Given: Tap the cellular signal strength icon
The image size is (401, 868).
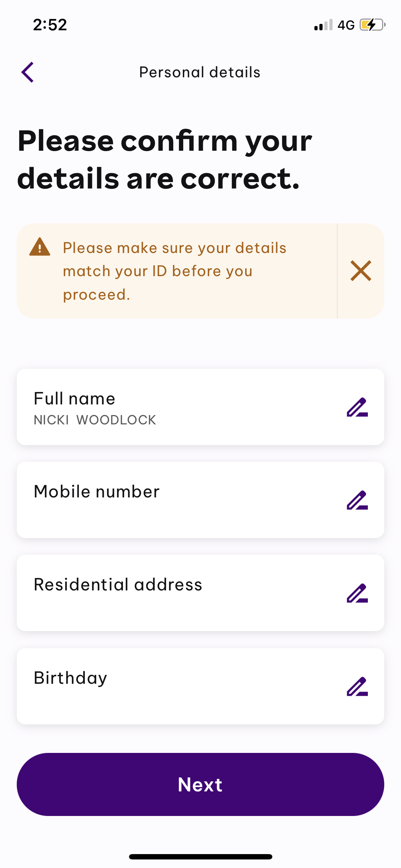Looking at the screenshot, I should (x=323, y=25).
